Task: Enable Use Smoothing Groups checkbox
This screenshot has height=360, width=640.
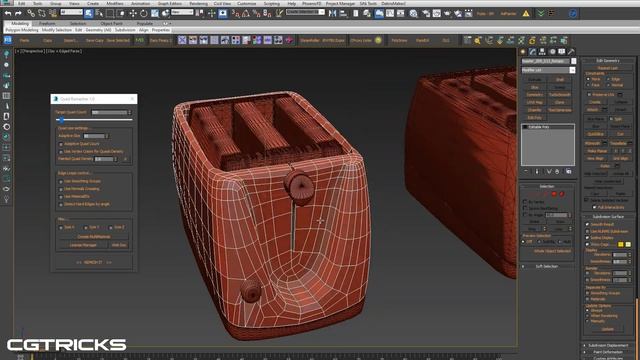Action: pyautogui.click(x=61, y=181)
